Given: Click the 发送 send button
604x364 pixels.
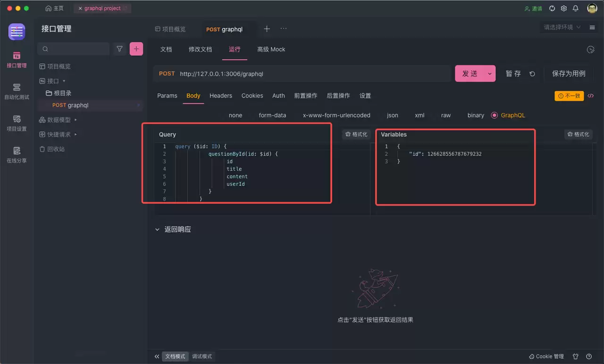Looking at the screenshot, I should pos(470,74).
